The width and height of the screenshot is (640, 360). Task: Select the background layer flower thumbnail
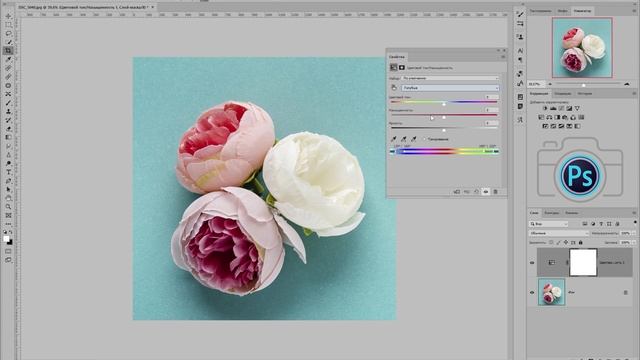(x=551, y=292)
